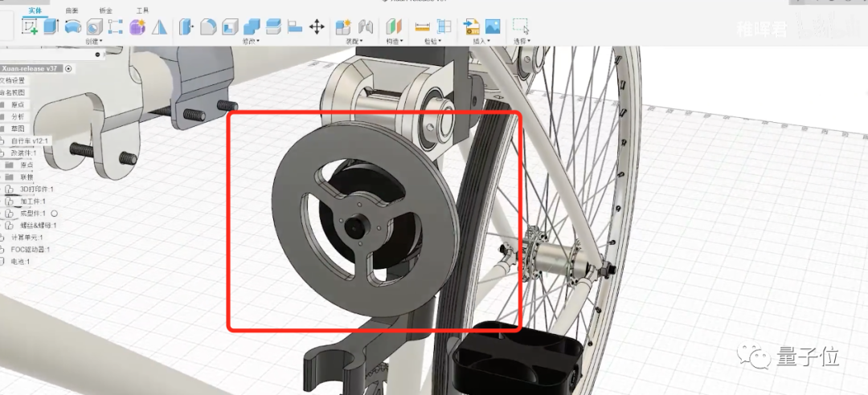
Task: Collapse the browser panel with minus button
Action: pyautogui.click(x=97, y=55)
